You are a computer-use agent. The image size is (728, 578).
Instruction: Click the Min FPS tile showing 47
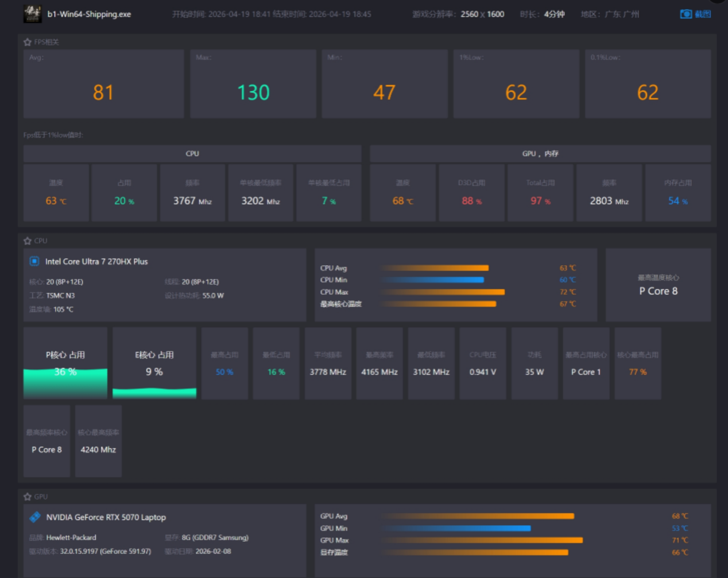point(384,84)
